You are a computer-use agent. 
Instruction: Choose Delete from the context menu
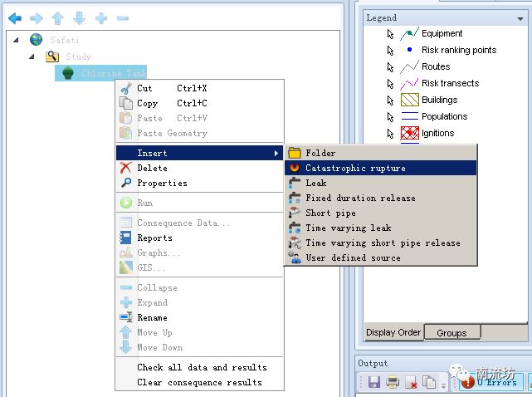199,168
